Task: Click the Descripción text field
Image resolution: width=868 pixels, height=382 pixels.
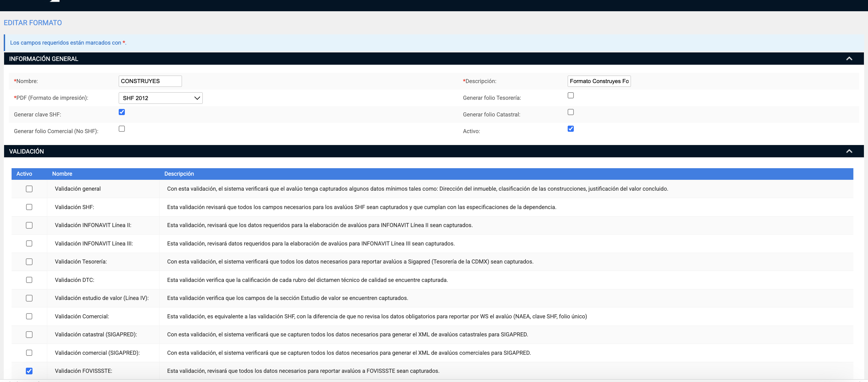Action: click(x=599, y=81)
